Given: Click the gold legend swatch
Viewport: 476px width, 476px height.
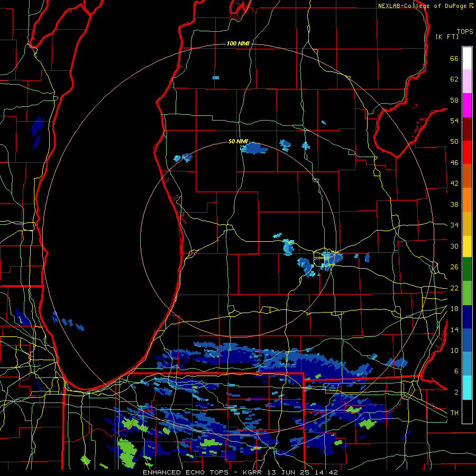Looking at the screenshot, I should 467,224.
